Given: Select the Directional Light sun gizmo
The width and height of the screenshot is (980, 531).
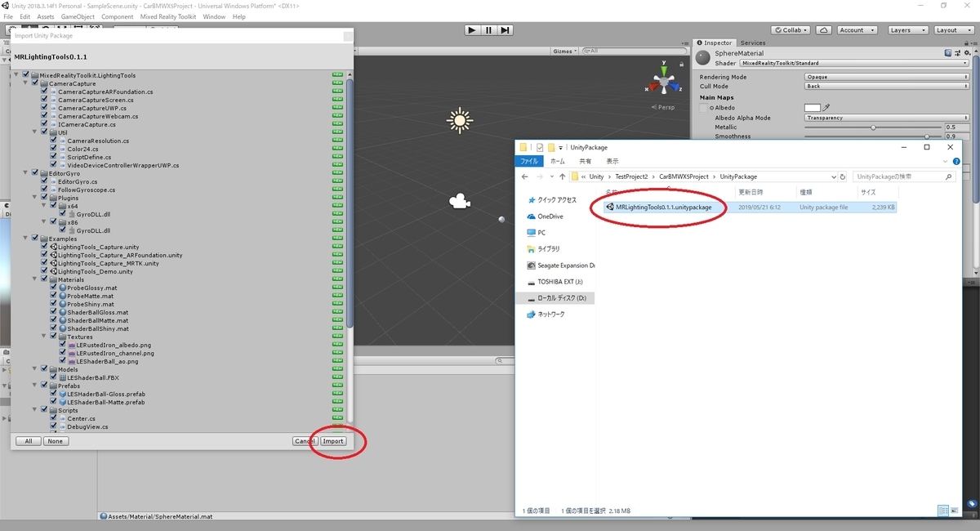Looking at the screenshot, I should coord(460,121).
